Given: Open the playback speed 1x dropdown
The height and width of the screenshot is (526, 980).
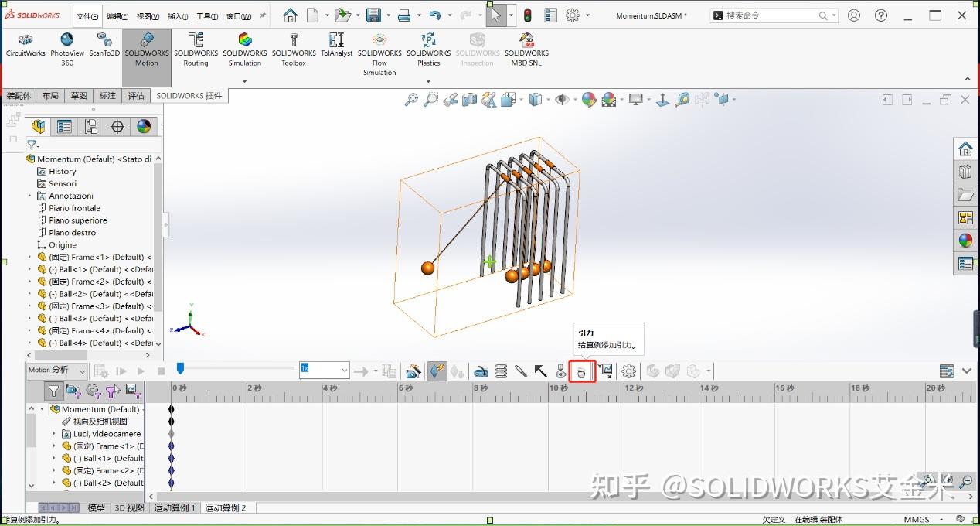Looking at the screenshot, I should 325,371.
